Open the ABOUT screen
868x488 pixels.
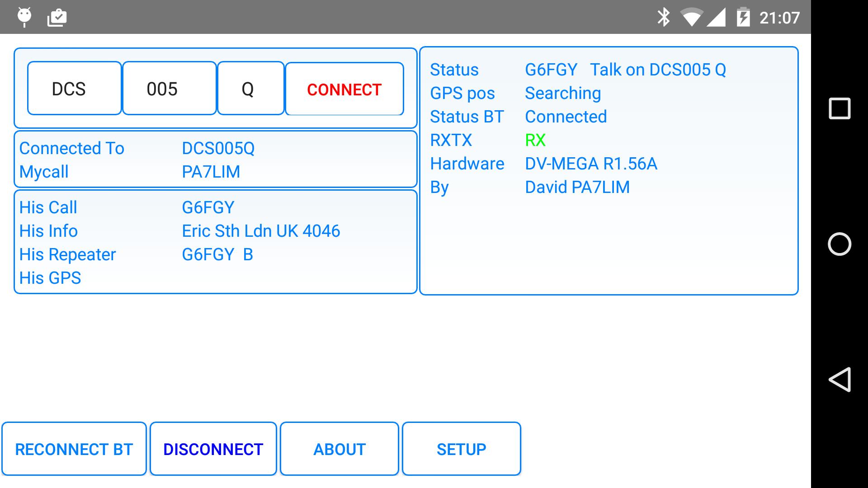340,449
